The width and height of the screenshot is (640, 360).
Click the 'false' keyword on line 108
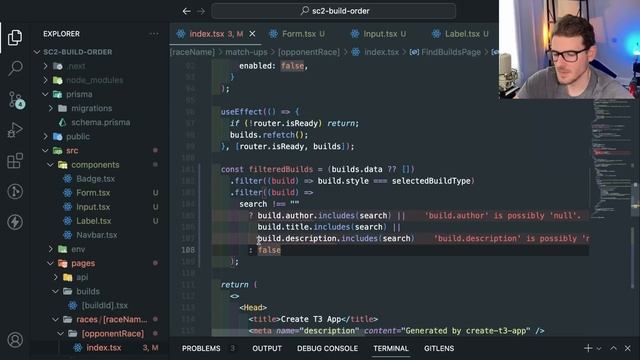[269, 250]
